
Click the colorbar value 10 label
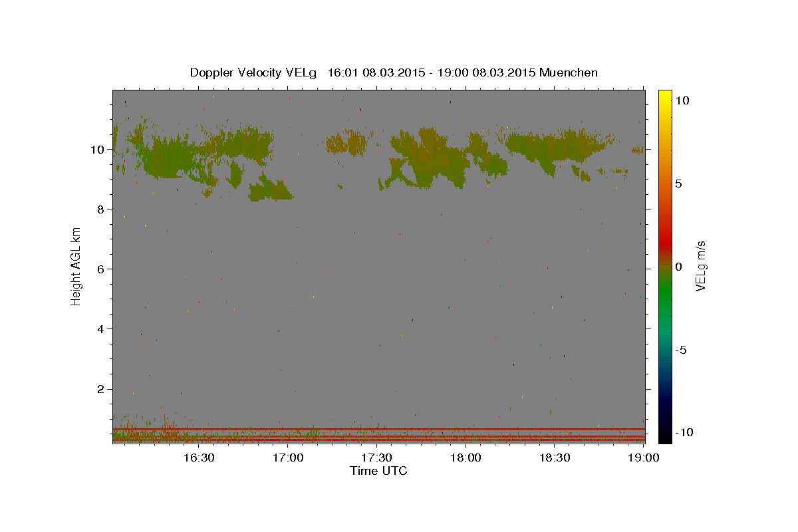click(x=682, y=100)
